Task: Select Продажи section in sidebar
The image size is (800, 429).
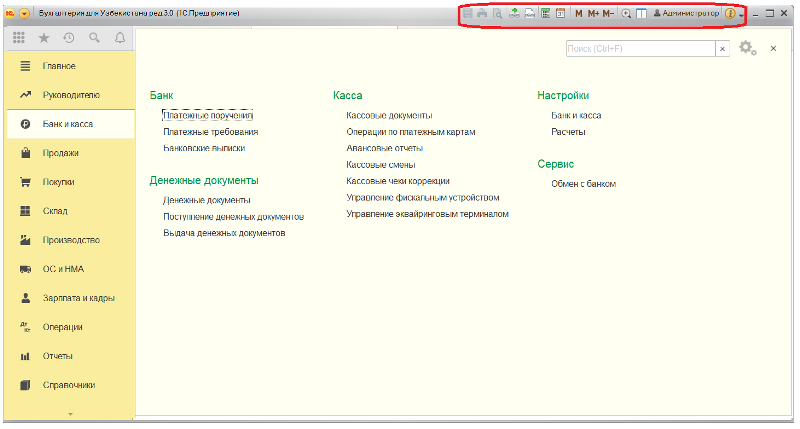Action: pyautogui.click(x=61, y=153)
